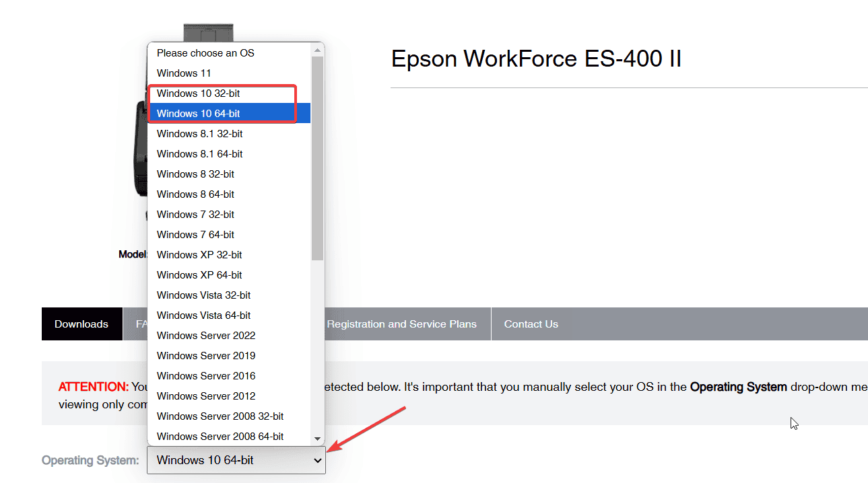This screenshot has height=483, width=868.
Task: Pick Windows 8.1 32-bit from list
Action: [230, 134]
